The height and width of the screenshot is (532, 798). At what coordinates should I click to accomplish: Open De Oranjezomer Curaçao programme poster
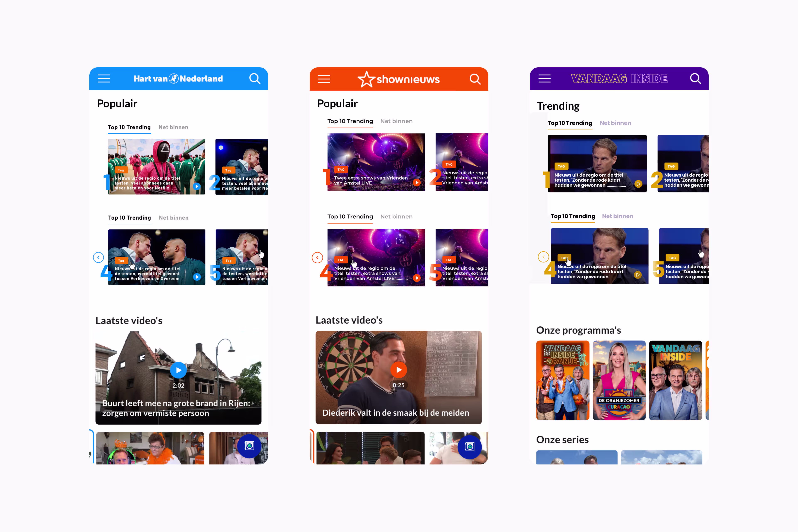click(619, 380)
